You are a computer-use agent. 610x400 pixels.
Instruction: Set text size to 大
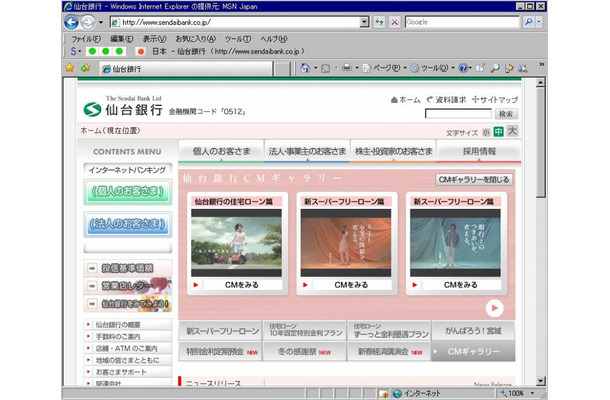click(x=512, y=131)
